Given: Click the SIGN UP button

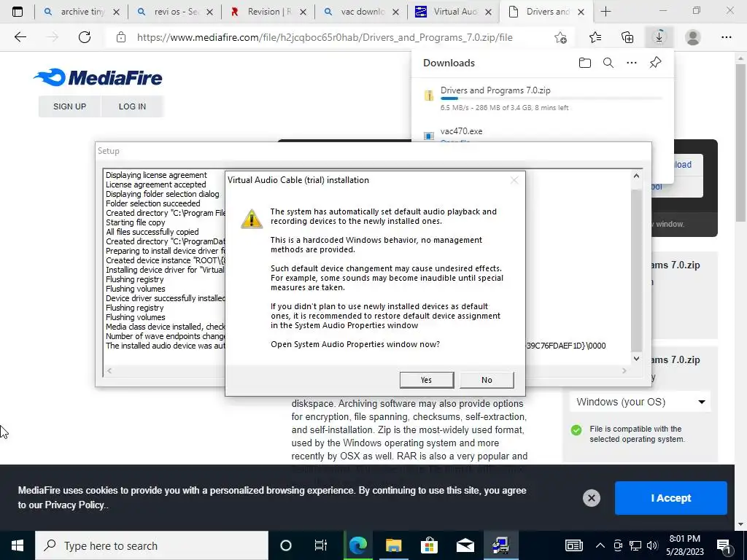Looking at the screenshot, I should click(x=69, y=106).
